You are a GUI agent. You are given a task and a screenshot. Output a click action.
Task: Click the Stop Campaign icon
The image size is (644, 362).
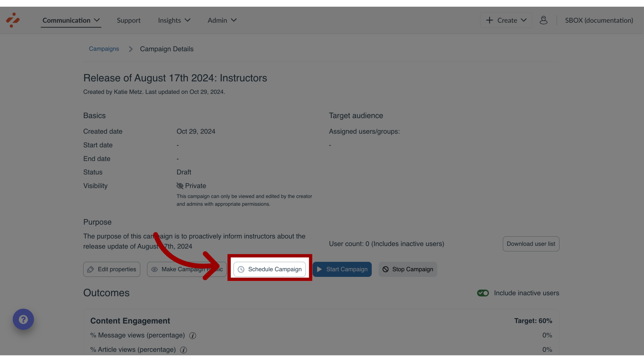386,269
